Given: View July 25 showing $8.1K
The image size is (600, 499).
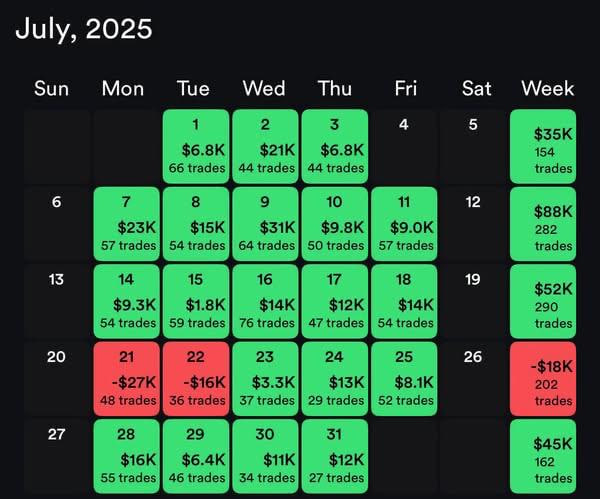Looking at the screenshot, I should click(405, 379).
